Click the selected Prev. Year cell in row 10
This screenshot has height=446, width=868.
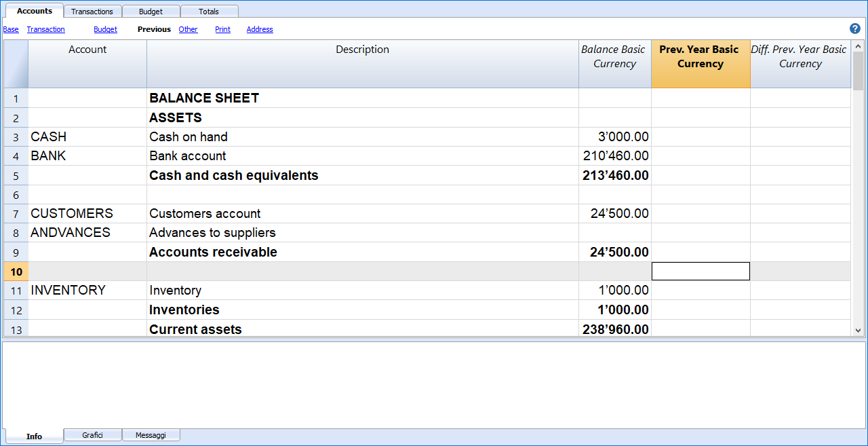(701, 272)
